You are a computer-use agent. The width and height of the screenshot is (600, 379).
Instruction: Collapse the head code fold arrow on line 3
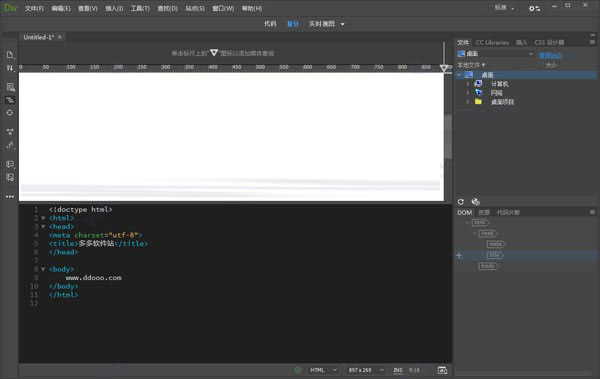[43, 227]
